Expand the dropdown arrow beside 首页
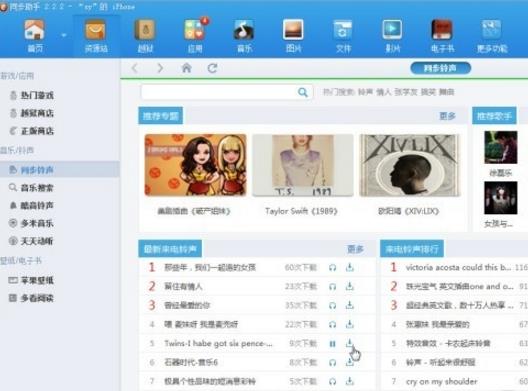This screenshot has width=528, height=391. pyautogui.click(x=64, y=35)
